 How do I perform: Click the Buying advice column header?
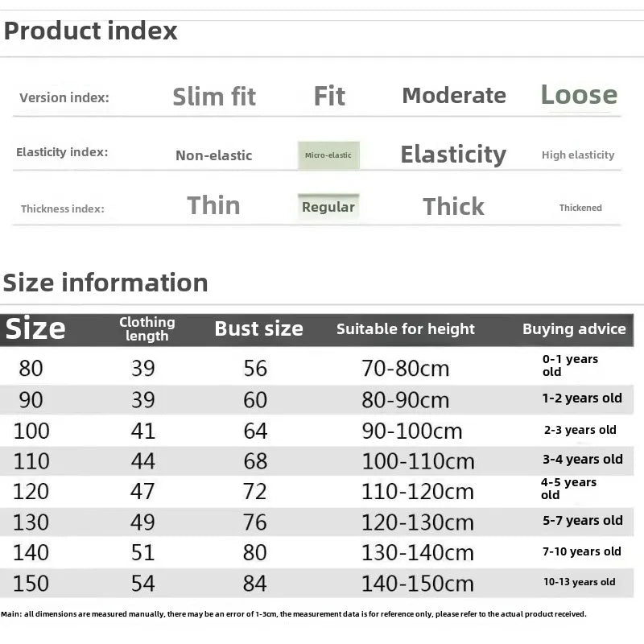pyautogui.click(x=574, y=328)
